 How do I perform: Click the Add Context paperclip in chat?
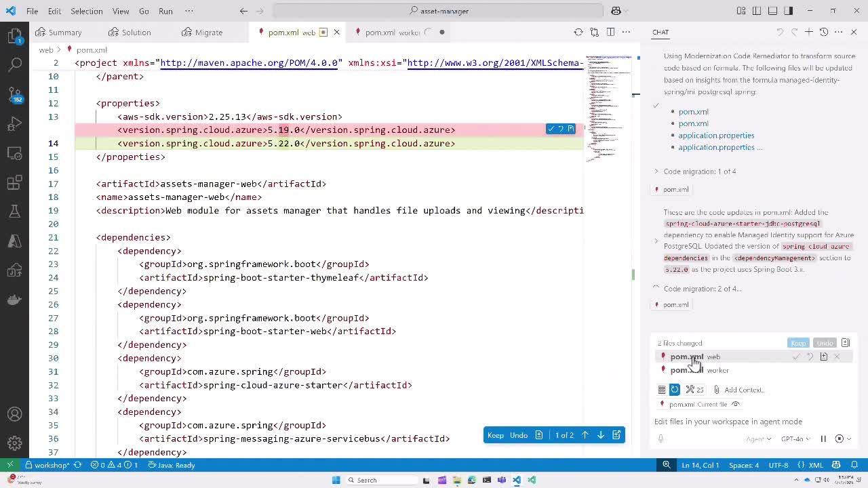pyautogui.click(x=717, y=389)
